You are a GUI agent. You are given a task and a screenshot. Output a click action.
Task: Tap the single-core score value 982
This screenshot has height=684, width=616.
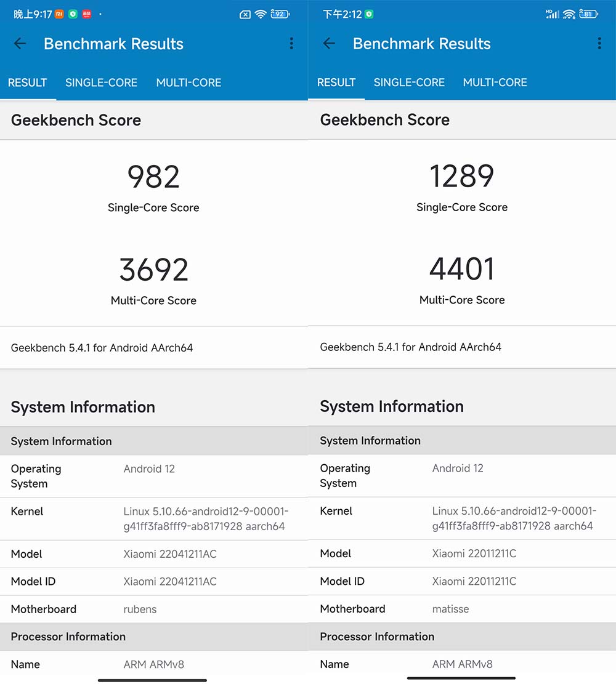pos(153,177)
